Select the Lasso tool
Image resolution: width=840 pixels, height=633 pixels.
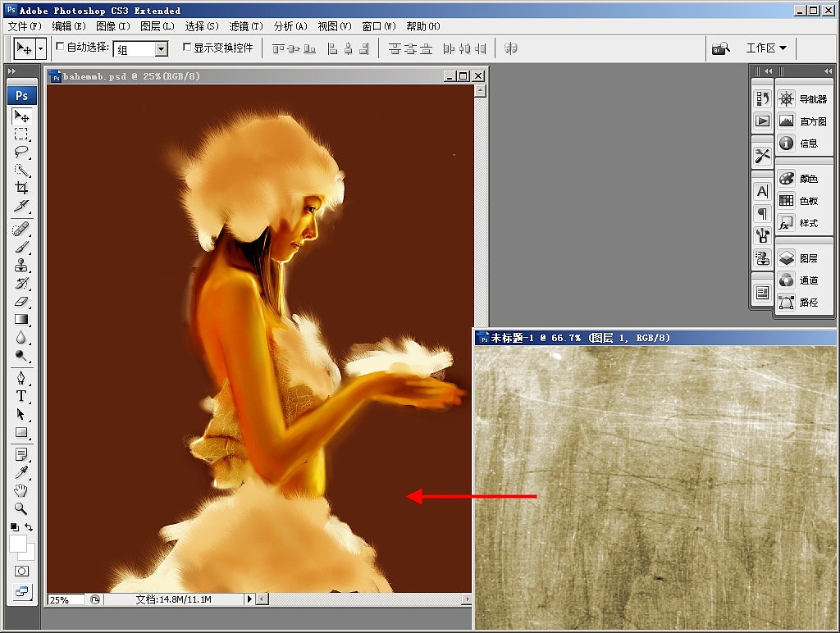pyautogui.click(x=21, y=152)
